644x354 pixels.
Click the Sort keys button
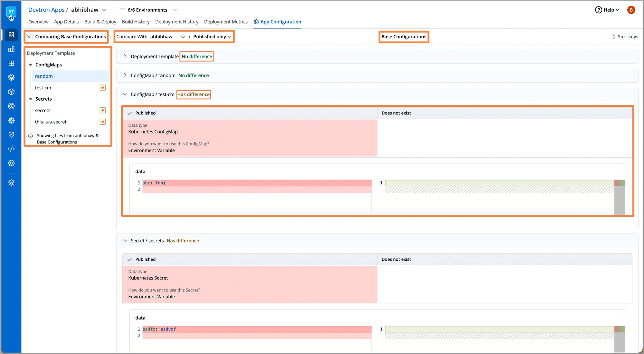625,37
